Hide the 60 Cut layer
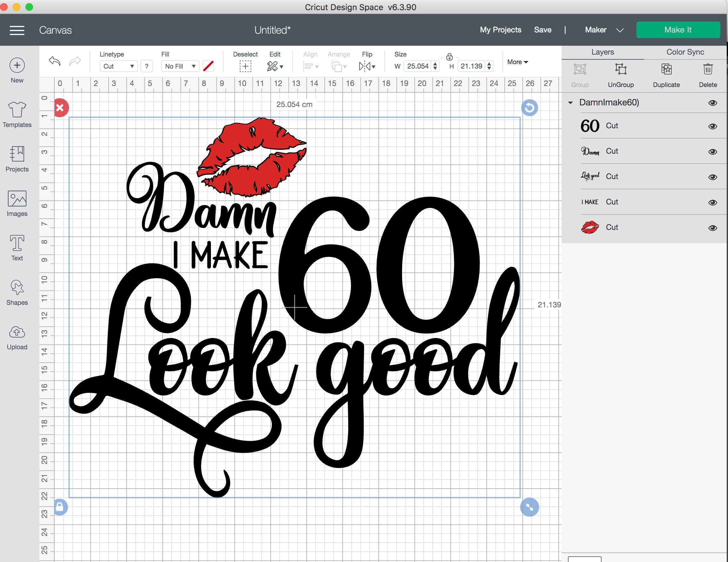 [713, 126]
